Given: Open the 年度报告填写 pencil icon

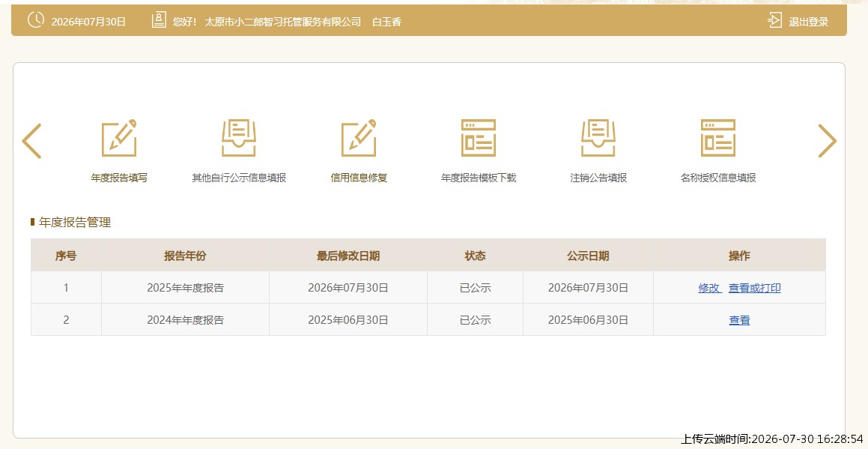Looking at the screenshot, I should point(119,138).
